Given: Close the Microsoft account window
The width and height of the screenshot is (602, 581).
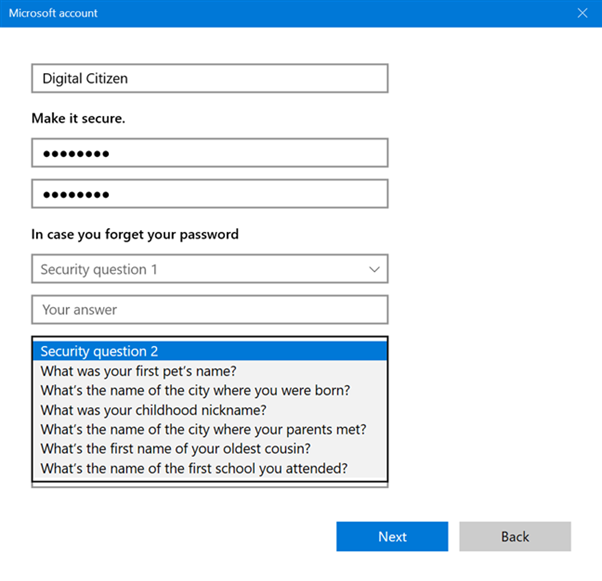Looking at the screenshot, I should click(x=582, y=13).
